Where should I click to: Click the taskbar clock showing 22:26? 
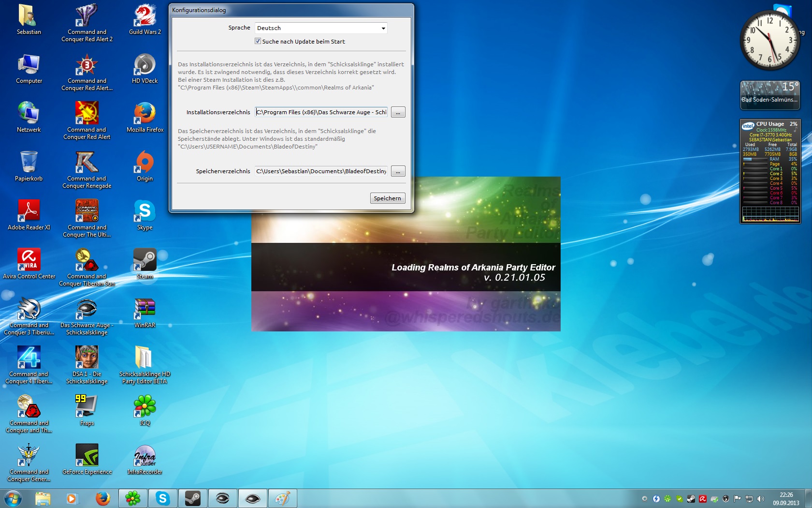pyautogui.click(x=786, y=499)
